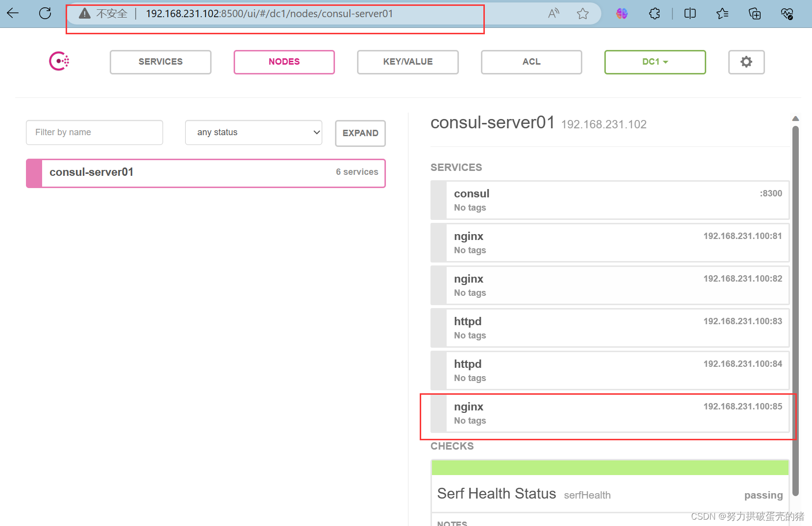This screenshot has width=812, height=526.
Task: Click the EXPAND button
Action: click(x=360, y=133)
